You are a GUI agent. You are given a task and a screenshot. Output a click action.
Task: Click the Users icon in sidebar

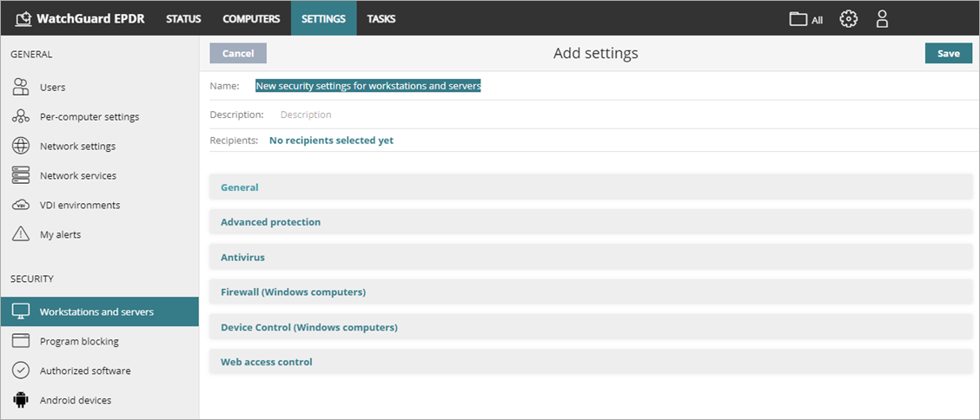[x=22, y=87]
